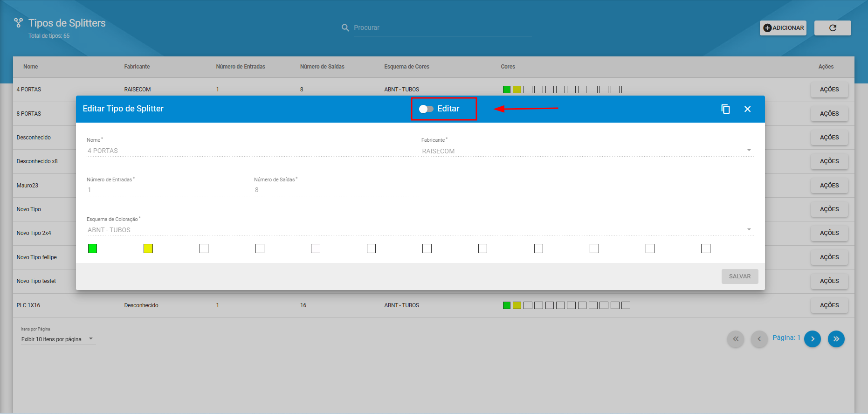
Task: Open AÇÕES for the Novo Tipo testet row
Action: click(829, 281)
